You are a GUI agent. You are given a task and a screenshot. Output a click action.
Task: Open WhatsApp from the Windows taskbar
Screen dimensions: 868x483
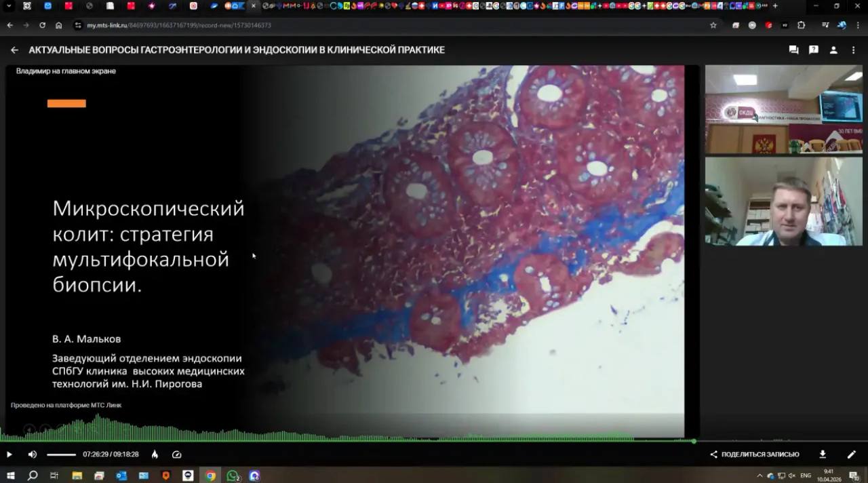pos(233,476)
